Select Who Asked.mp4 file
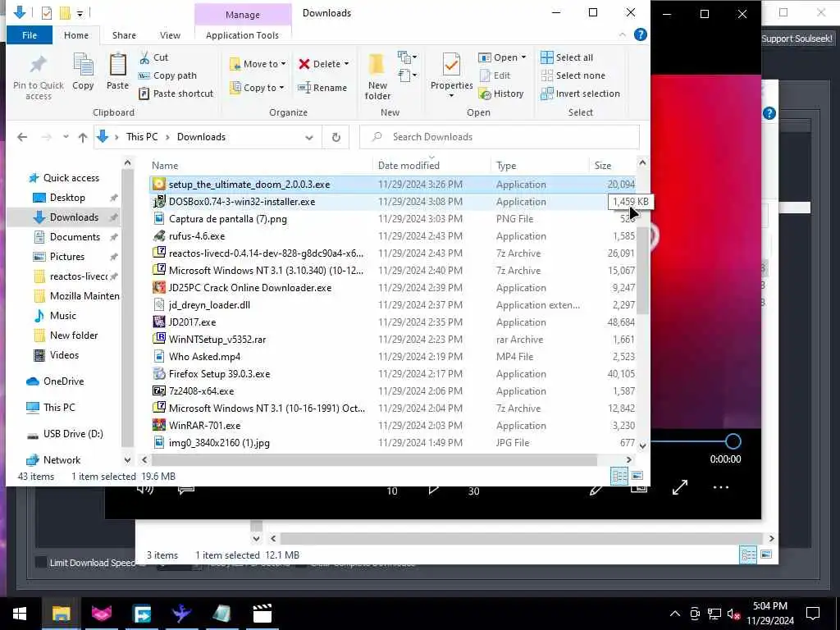 point(392,357)
